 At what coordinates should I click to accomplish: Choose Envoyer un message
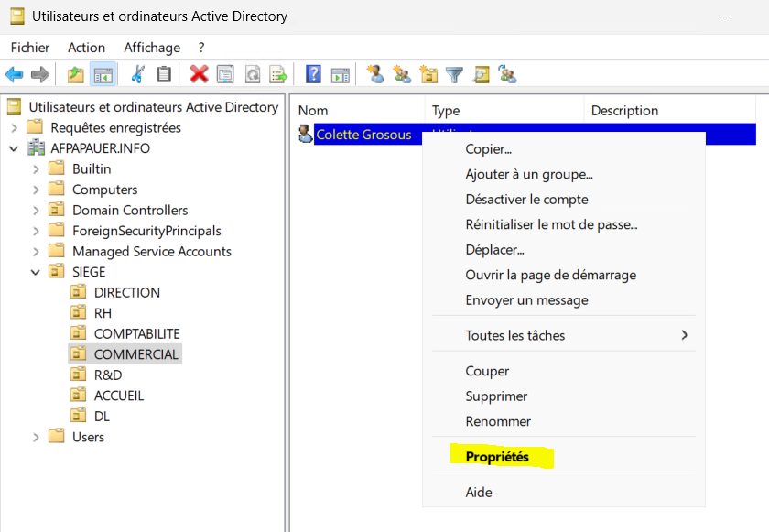click(526, 299)
